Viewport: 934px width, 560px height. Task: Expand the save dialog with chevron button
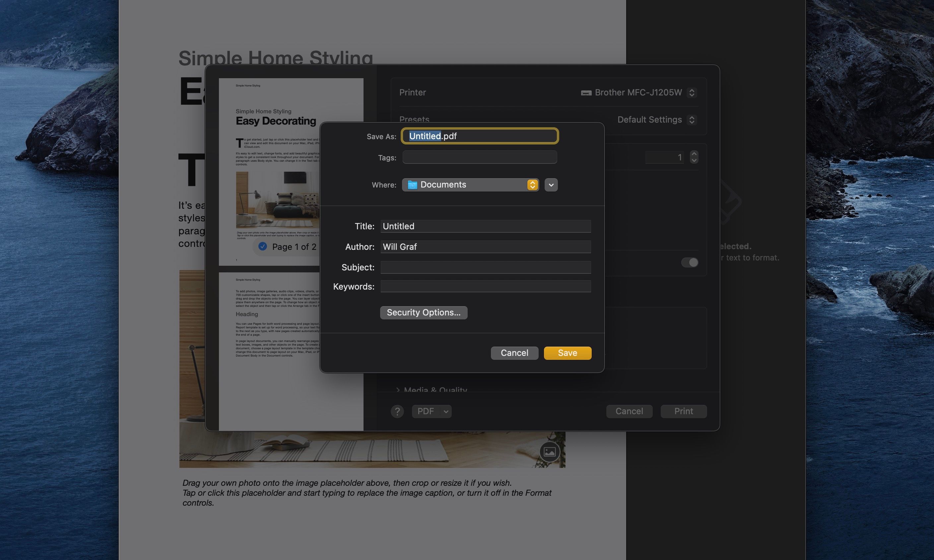[551, 185]
